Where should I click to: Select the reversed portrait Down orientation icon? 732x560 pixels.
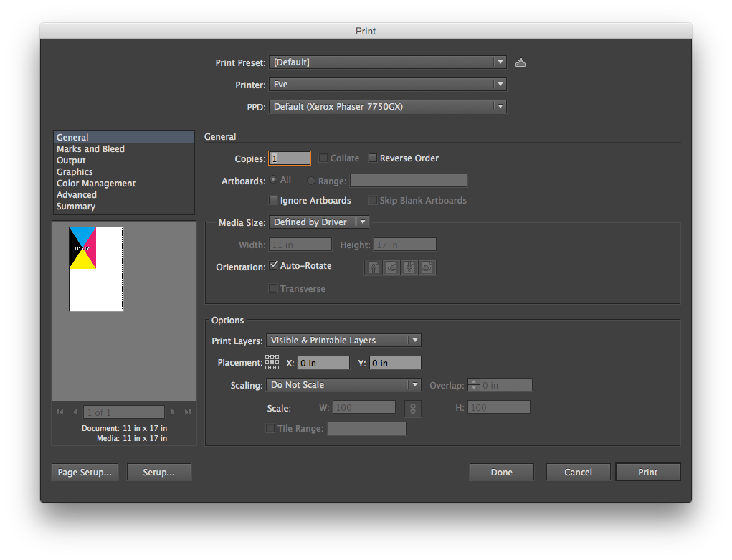point(409,267)
